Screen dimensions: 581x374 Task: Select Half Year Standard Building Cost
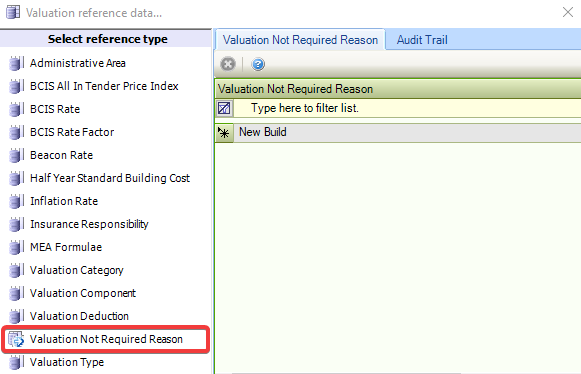(110, 178)
